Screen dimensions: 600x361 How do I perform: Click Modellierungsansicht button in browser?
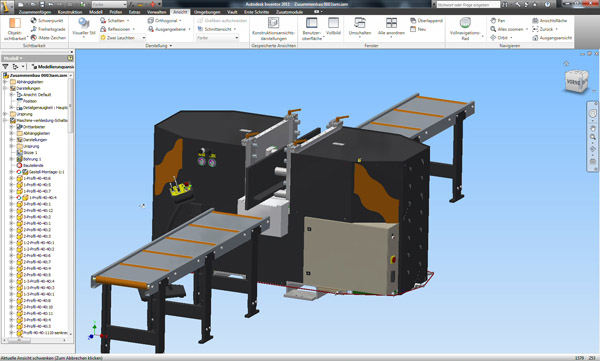point(53,67)
